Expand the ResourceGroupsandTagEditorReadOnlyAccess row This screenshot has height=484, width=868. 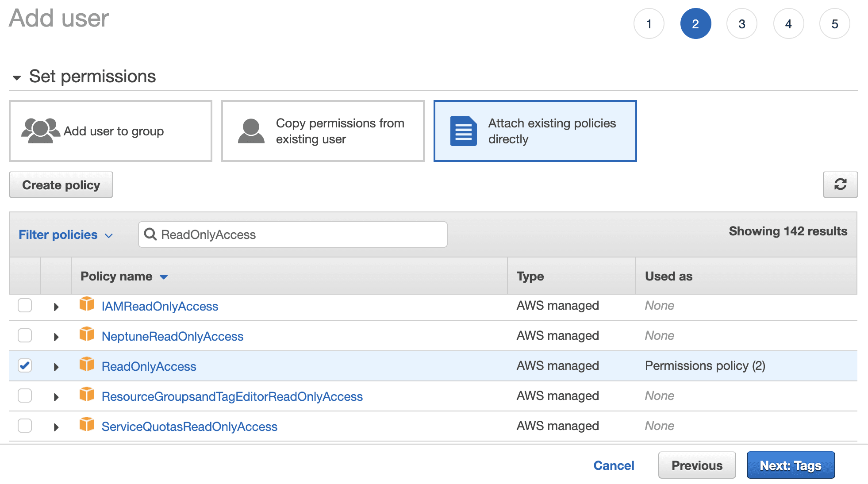click(x=56, y=397)
